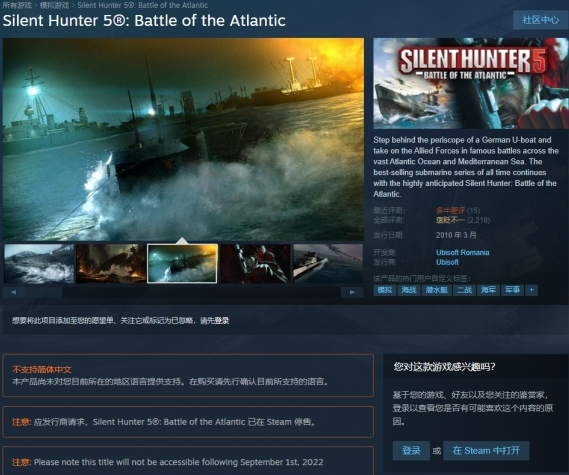This screenshot has width=569, height=475.
Task: Select the highlighted night convoy thumbnail
Action: click(182, 264)
